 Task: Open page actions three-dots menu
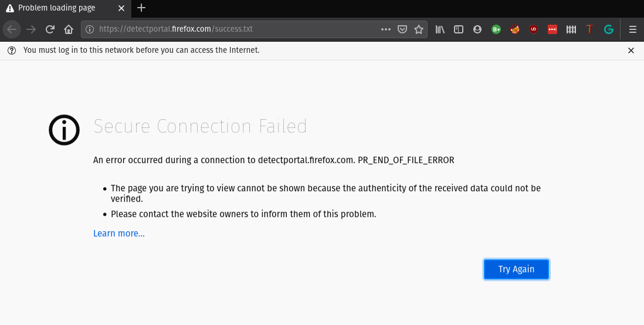point(385,29)
